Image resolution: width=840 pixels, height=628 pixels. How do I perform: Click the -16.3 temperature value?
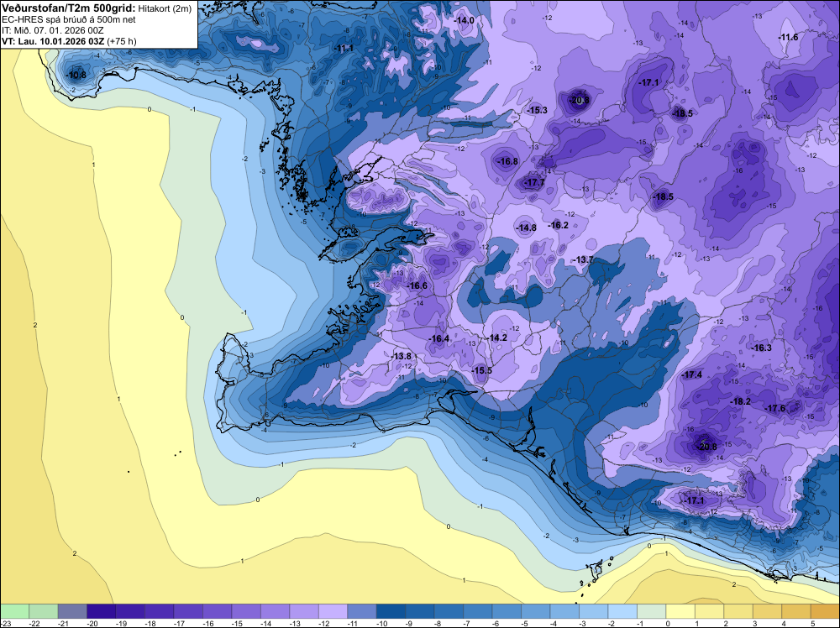point(761,348)
